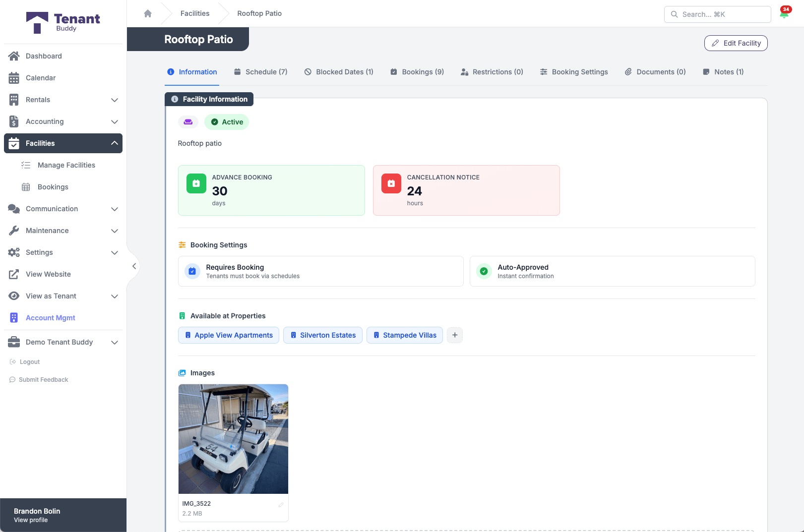Expand the Accounting menu chevron
Image resolution: width=804 pixels, height=532 pixels.
(115, 121)
